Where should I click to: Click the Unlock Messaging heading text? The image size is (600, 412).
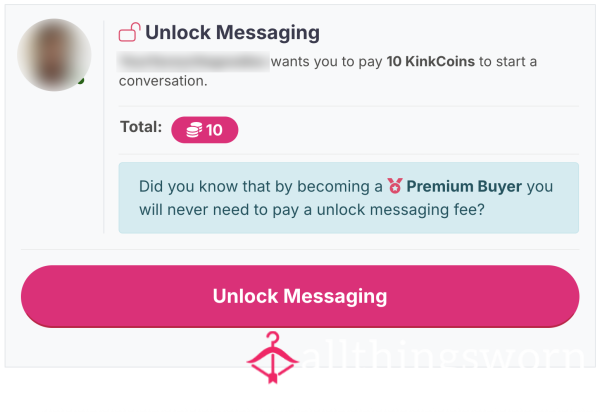point(232,32)
